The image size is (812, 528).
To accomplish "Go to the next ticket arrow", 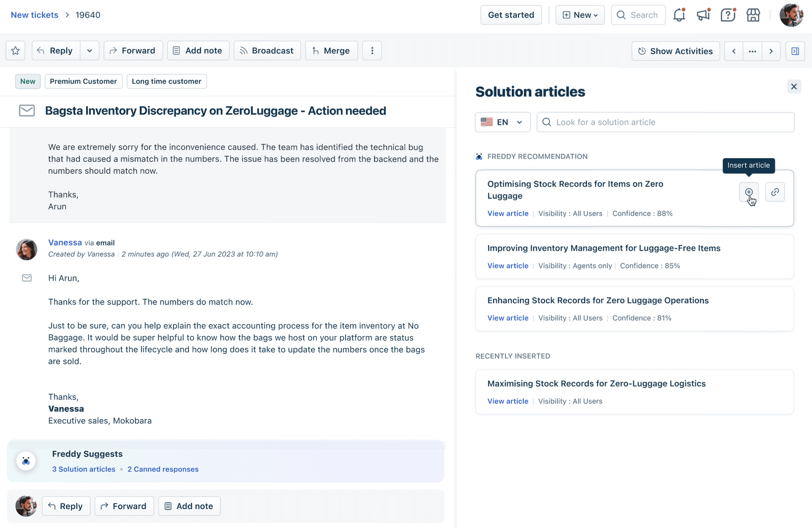I will point(771,51).
